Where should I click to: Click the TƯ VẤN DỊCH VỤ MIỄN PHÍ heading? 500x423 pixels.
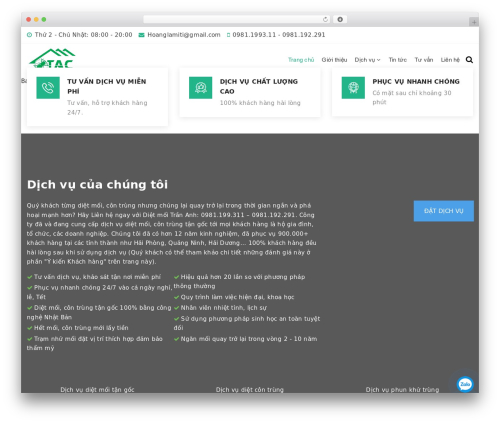107,86
